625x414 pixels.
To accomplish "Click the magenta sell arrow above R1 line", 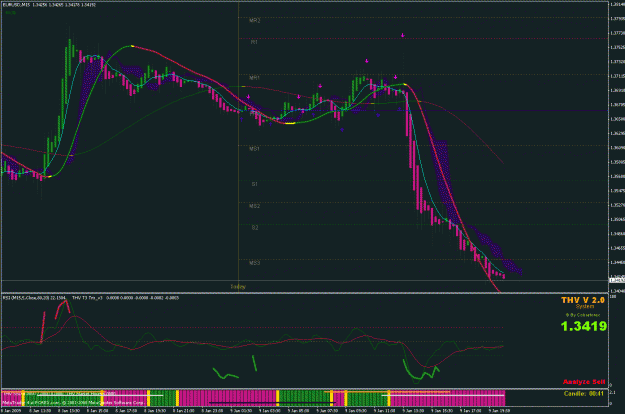I will [403, 35].
